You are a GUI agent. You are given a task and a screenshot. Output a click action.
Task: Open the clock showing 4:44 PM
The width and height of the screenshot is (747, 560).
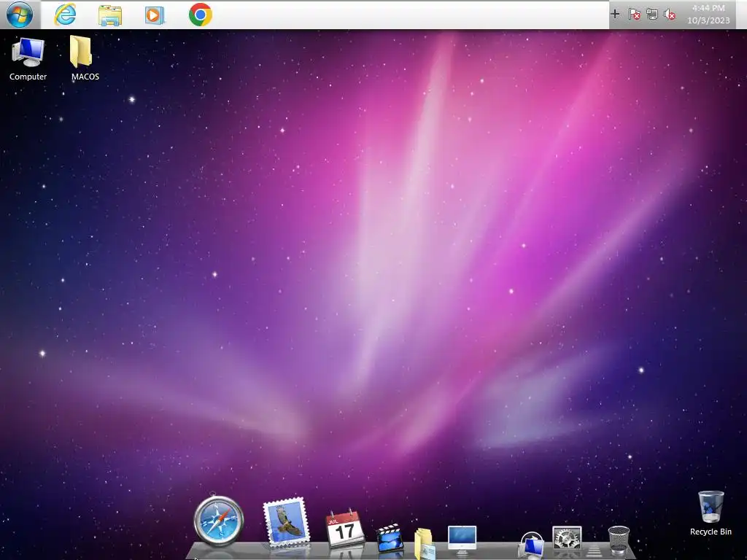tap(708, 15)
